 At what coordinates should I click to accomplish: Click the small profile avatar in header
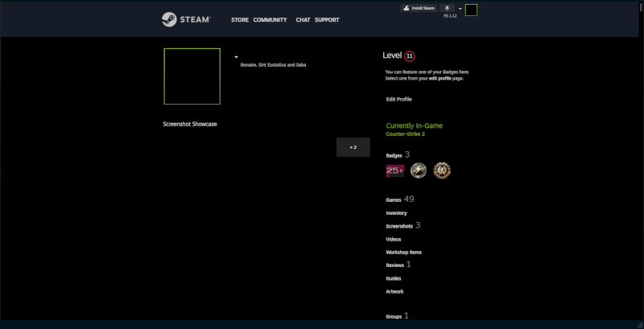[471, 10]
